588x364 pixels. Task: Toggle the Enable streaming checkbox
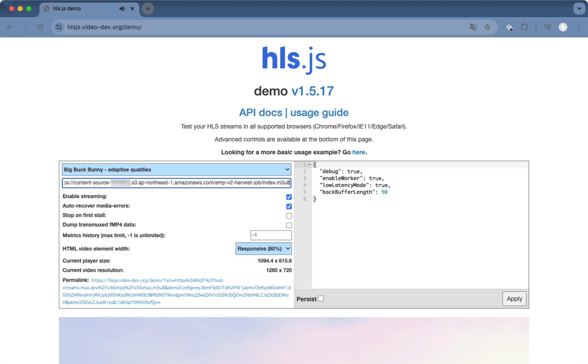(x=289, y=197)
